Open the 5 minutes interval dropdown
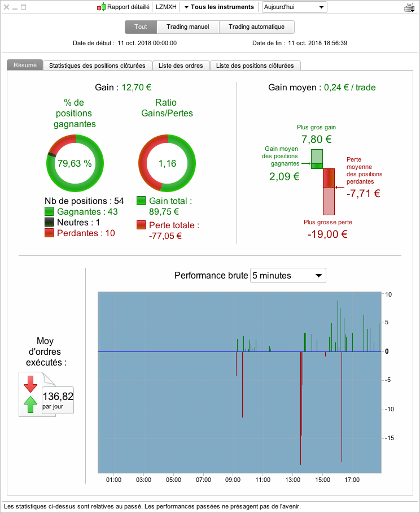This screenshot has height=513, width=420. (x=288, y=276)
